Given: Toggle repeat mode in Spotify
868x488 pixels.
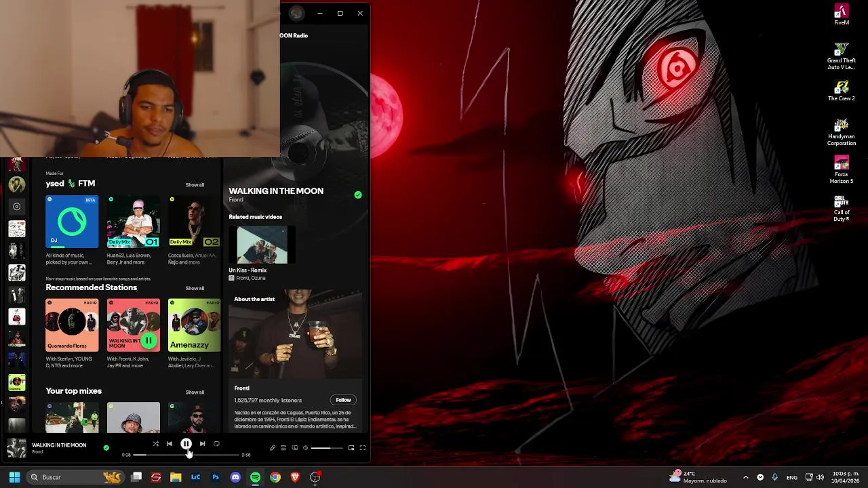Looking at the screenshot, I should 216,444.
